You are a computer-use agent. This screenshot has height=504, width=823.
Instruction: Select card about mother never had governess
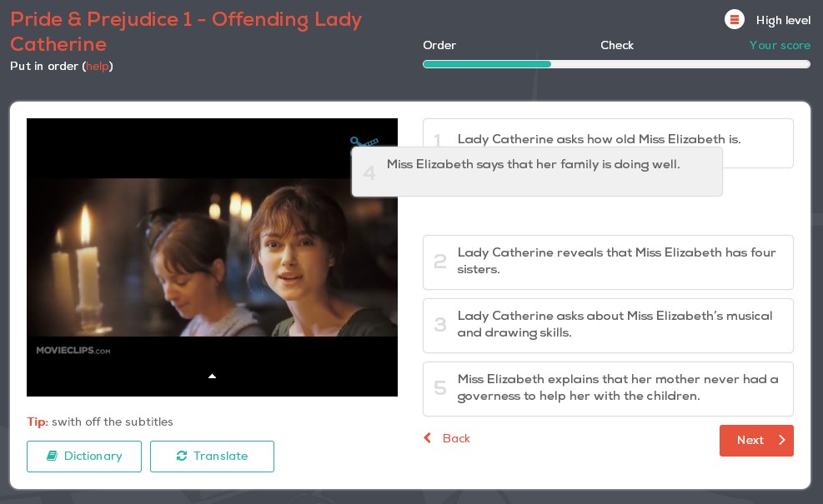coord(608,389)
